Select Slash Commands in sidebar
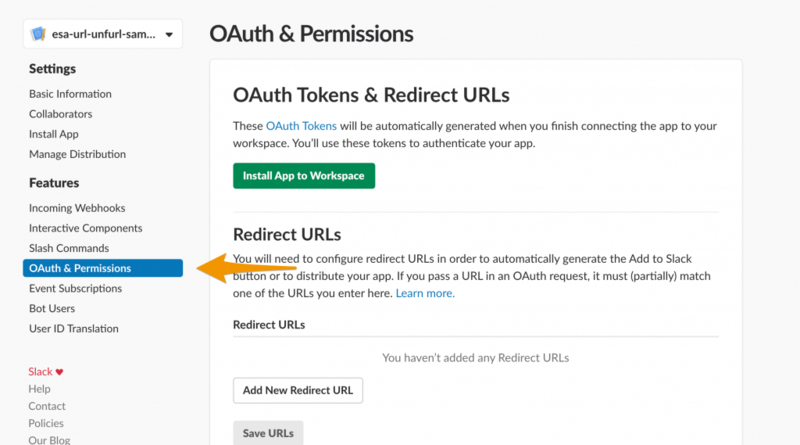This screenshot has height=445, width=800. (69, 248)
